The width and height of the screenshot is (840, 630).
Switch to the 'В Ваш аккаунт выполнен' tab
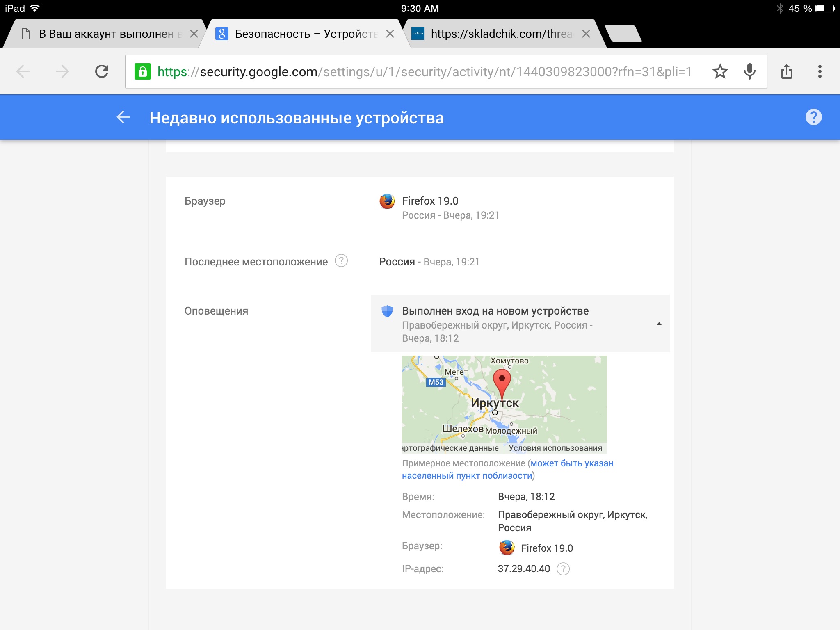click(x=107, y=34)
